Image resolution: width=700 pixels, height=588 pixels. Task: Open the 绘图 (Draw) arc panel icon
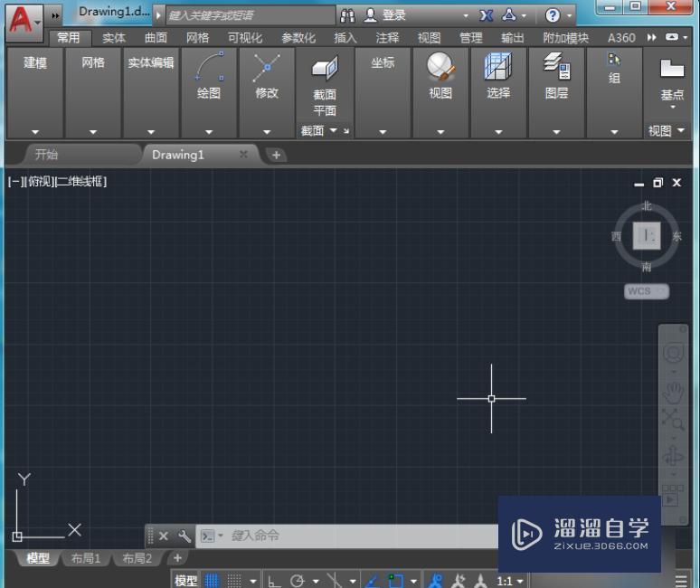coord(209,66)
